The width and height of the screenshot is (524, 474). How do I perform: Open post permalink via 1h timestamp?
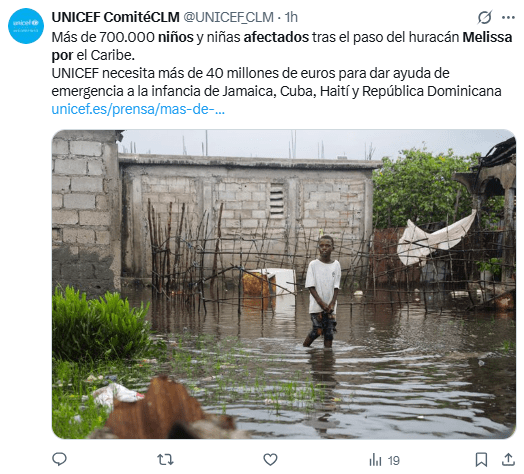click(x=291, y=17)
